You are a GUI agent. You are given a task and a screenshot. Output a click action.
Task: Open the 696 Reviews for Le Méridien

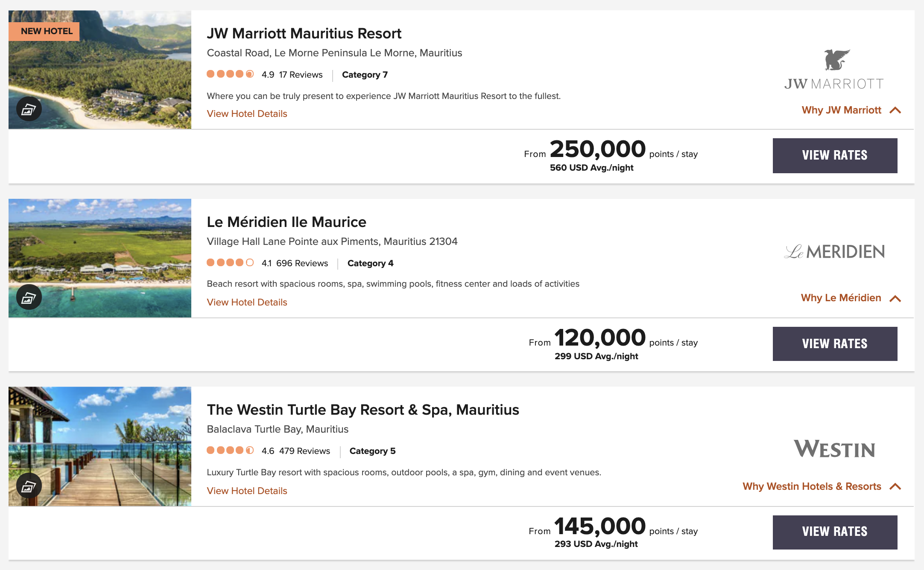tap(302, 263)
